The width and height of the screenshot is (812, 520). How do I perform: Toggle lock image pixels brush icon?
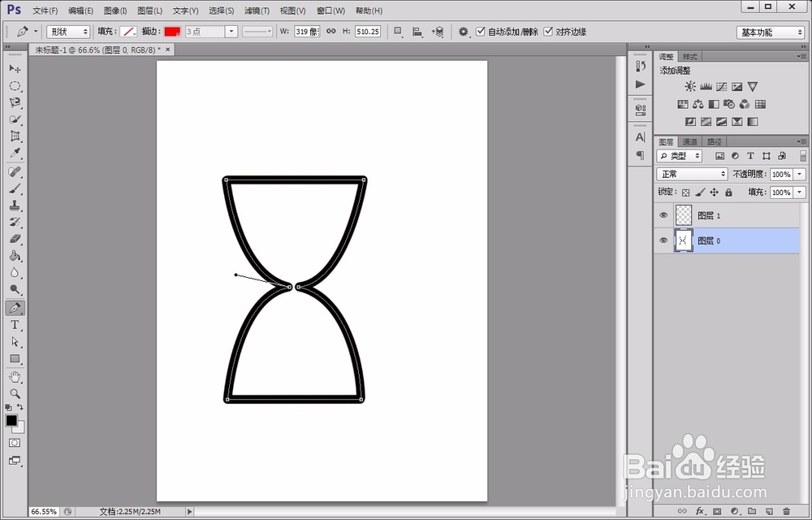coord(700,193)
